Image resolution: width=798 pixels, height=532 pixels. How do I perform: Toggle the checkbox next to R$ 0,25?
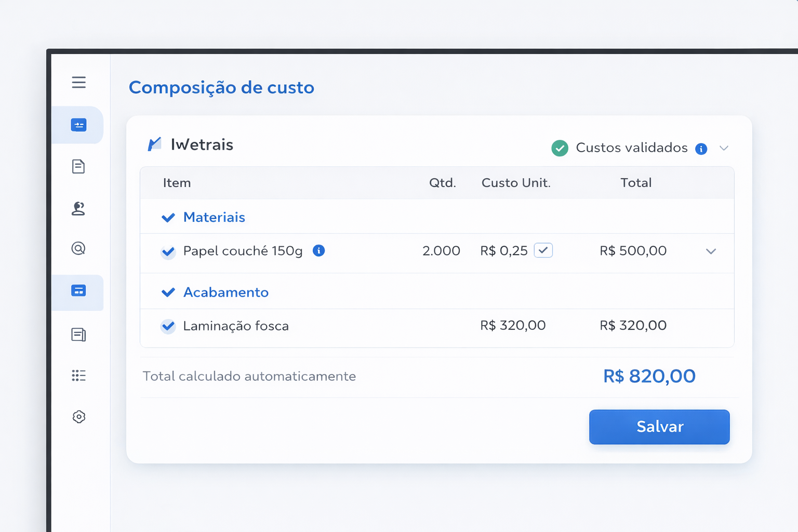(543, 250)
